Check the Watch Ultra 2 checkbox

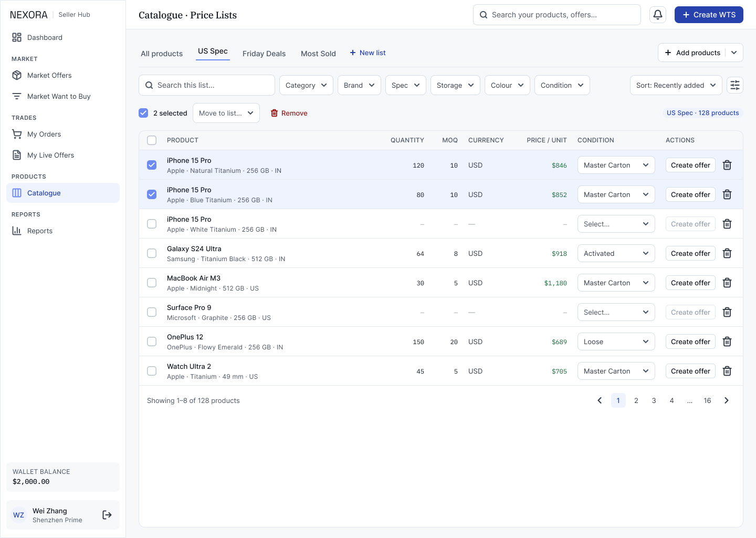(x=152, y=371)
